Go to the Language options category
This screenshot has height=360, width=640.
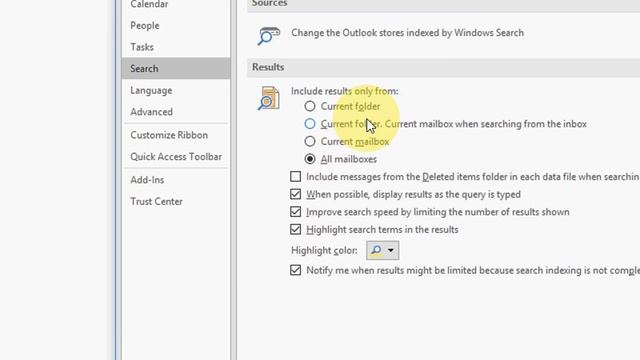click(x=176, y=90)
